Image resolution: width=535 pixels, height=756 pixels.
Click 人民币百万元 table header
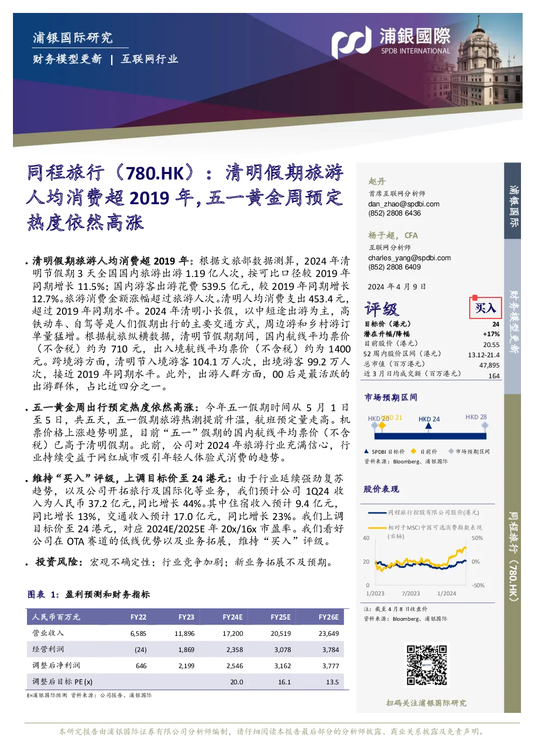click(x=56, y=617)
